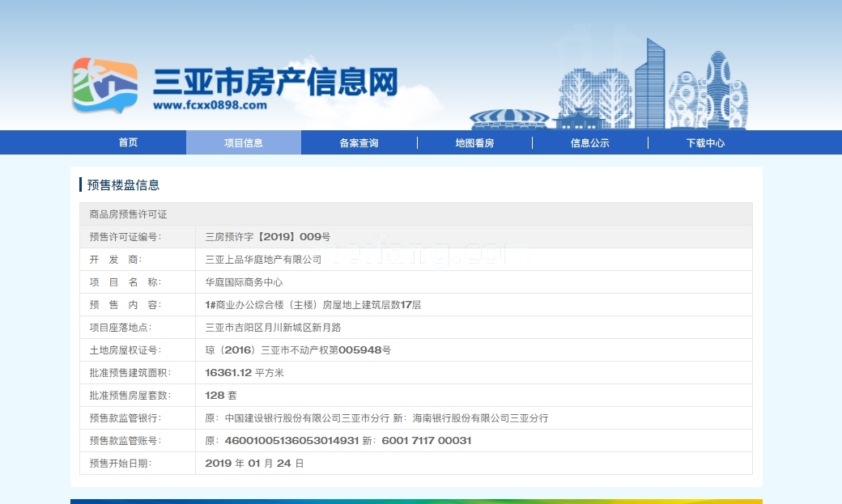Image resolution: width=842 pixels, height=504 pixels.
Task: Select the 项目信息 navigation tab
Action: (243, 142)
